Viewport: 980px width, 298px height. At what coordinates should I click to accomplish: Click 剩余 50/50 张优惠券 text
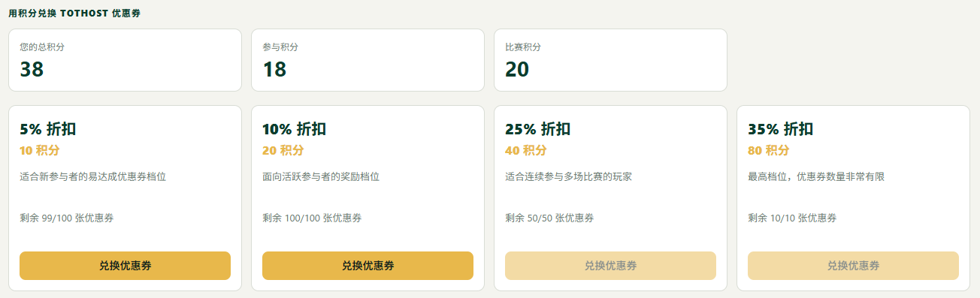click(549, 218)
